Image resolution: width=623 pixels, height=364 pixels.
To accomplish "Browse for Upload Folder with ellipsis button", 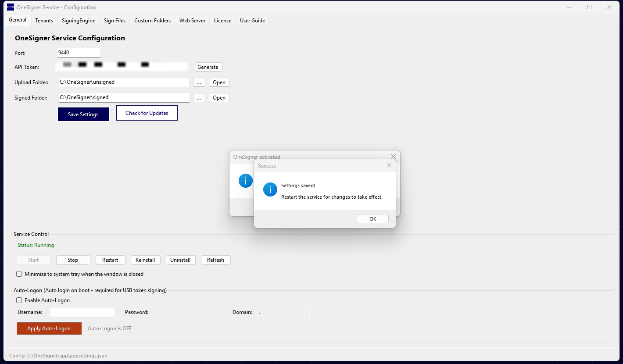I will click(199, 82).
